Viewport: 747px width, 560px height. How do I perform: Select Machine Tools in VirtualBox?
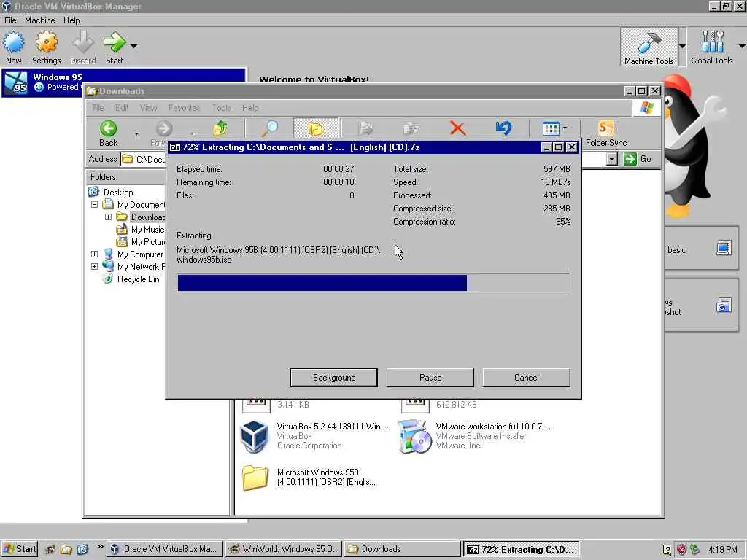[649, 47]
